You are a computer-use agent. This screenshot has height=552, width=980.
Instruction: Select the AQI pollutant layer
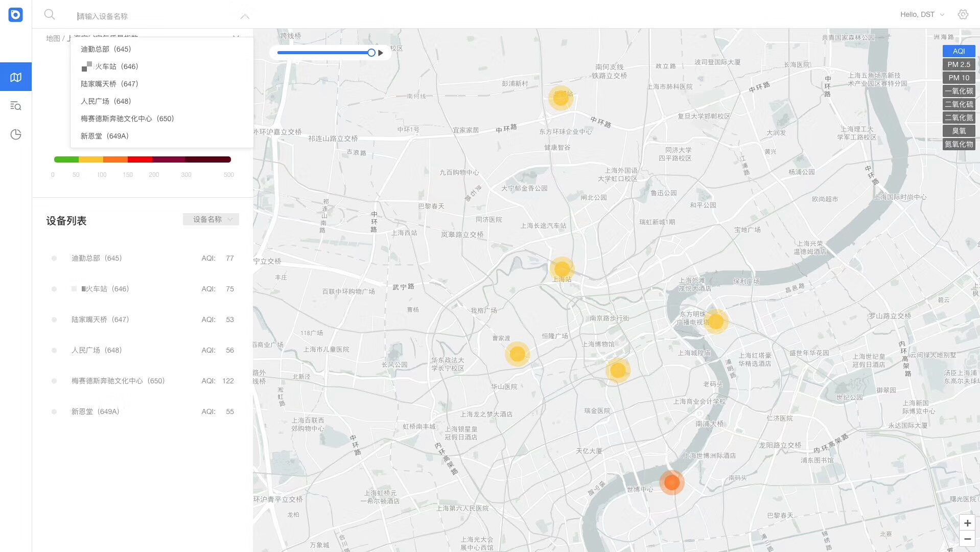click(959, 51)
